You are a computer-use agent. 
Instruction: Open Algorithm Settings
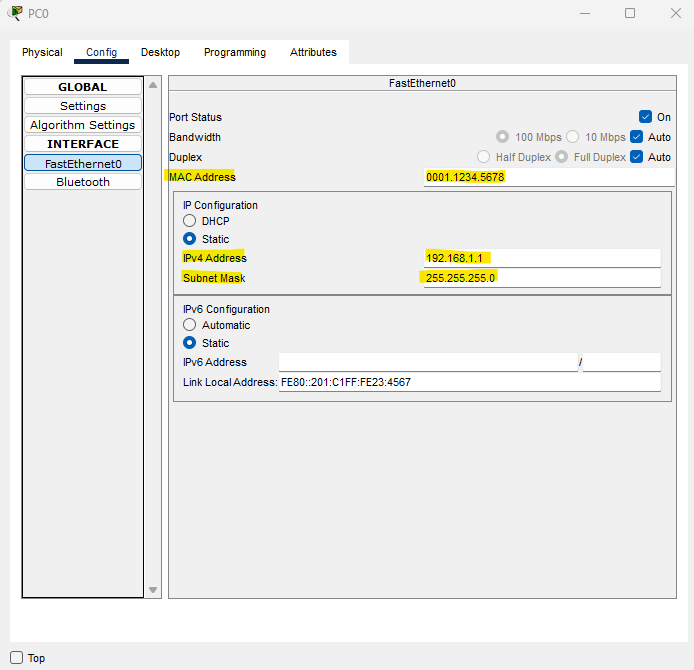(83, 125)
